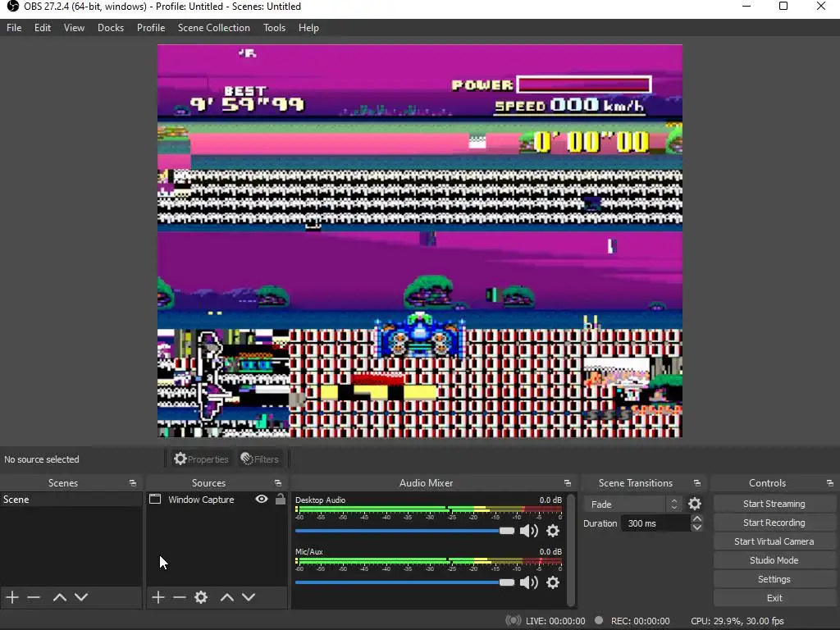Pop out the Scene Transitions dock
The height and width of the screenshot is (630, 840).
point(697,483)
